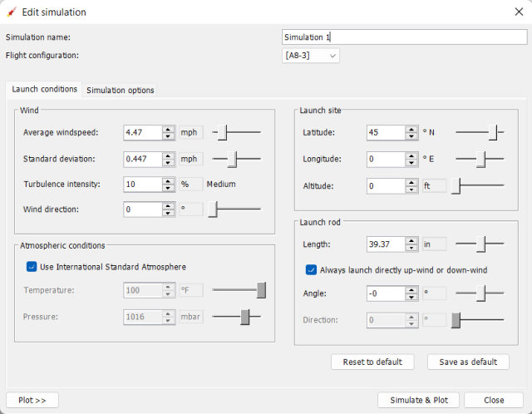Switch to Simulation options tab
532x414 pixels.
(x=120, y=90)
